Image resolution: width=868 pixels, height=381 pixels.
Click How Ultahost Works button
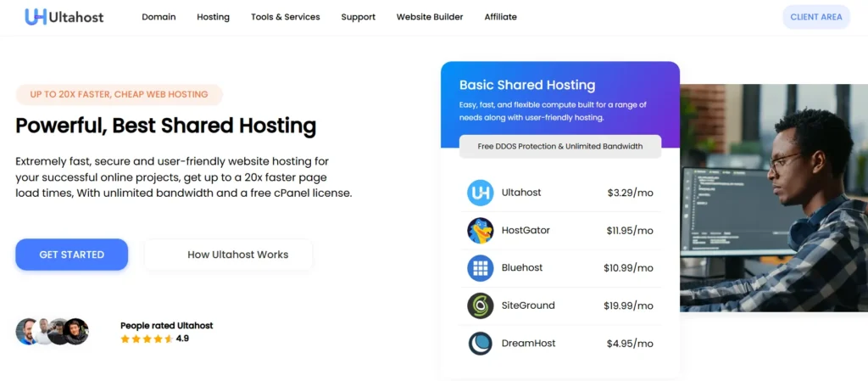tap(228, 255)
